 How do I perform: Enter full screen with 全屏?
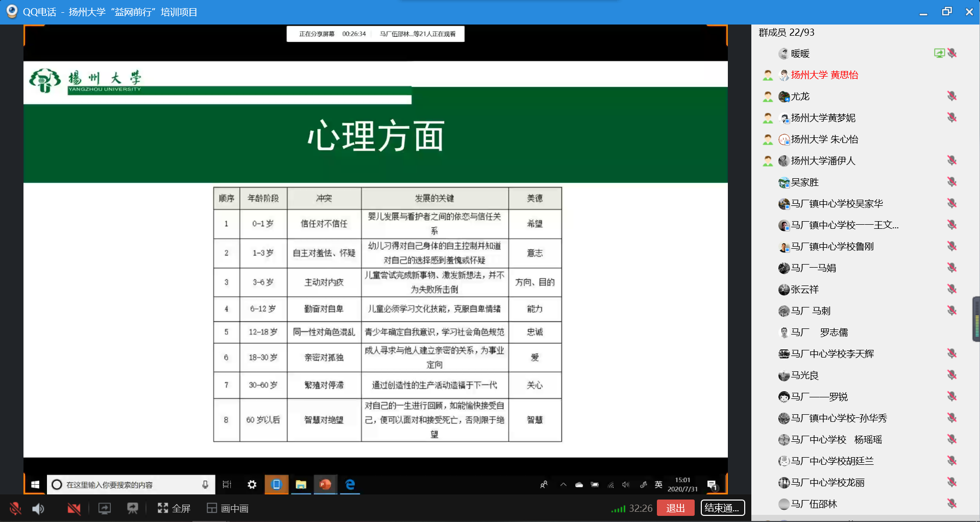tap(174, 508)
